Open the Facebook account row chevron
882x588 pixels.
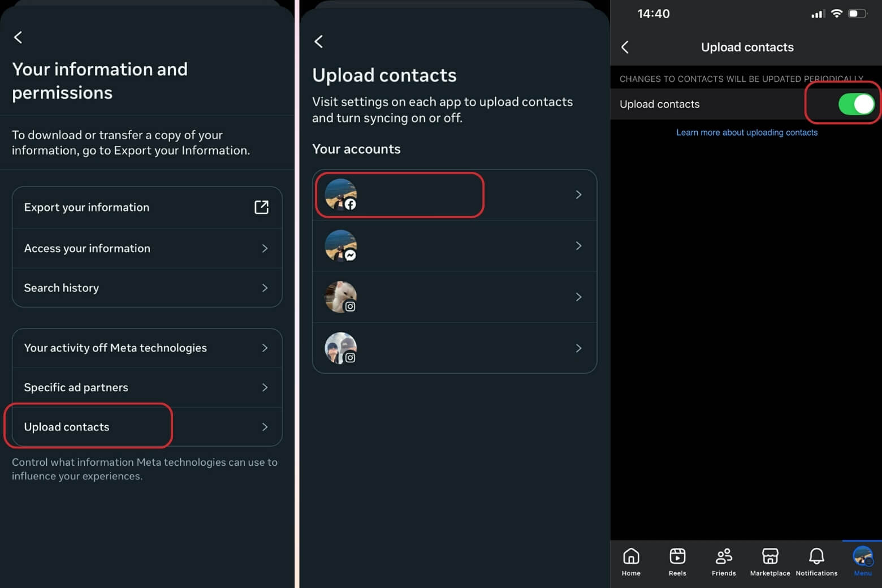pos(578,194)
